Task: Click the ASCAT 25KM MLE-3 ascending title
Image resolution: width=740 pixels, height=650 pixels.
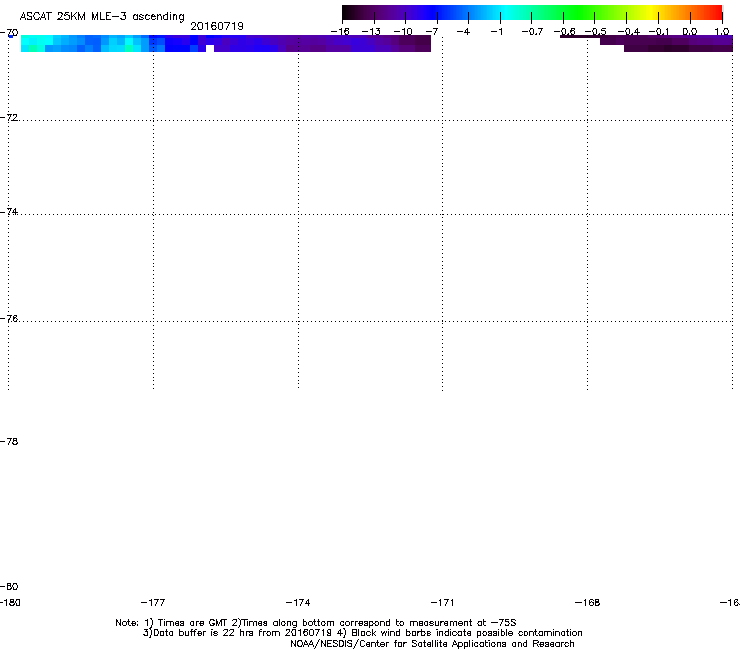Action: [102, 17]
